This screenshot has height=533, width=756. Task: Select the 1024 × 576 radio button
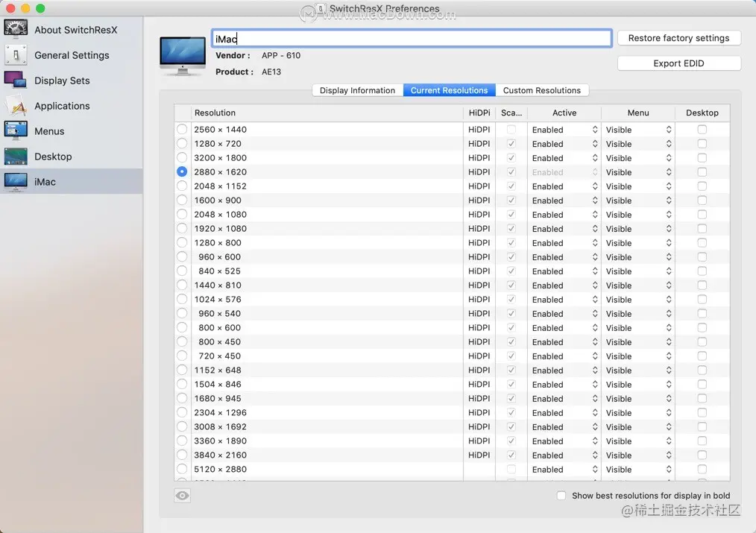coord(182,299)
